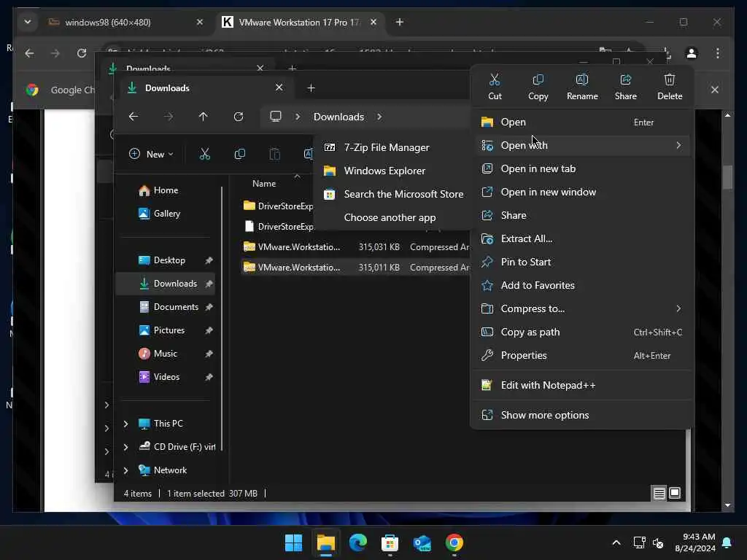Sort files by the Name column header
Image resolution: width=747 pixels, height=560 pixels.
coord(264,184)
